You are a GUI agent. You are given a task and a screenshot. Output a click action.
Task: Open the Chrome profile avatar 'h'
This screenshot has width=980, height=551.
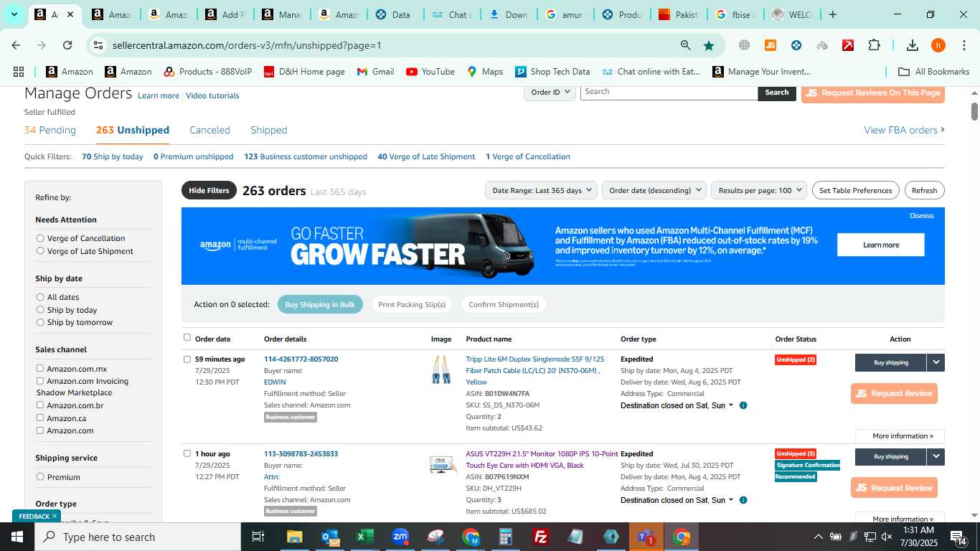point(938,45)
